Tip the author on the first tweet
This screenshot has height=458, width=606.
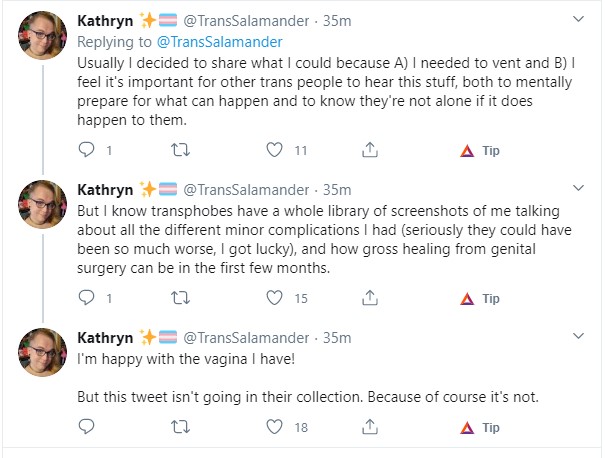pos(480,150)
